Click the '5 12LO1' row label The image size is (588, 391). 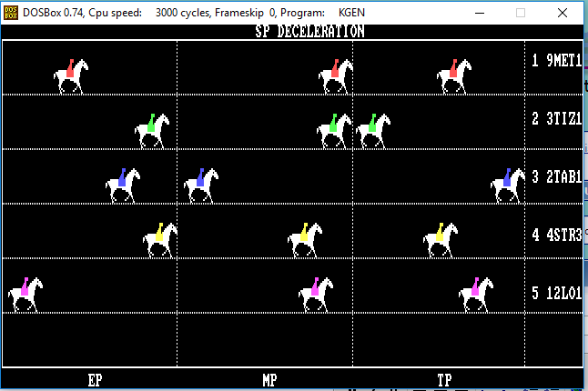tap(556, 293)
